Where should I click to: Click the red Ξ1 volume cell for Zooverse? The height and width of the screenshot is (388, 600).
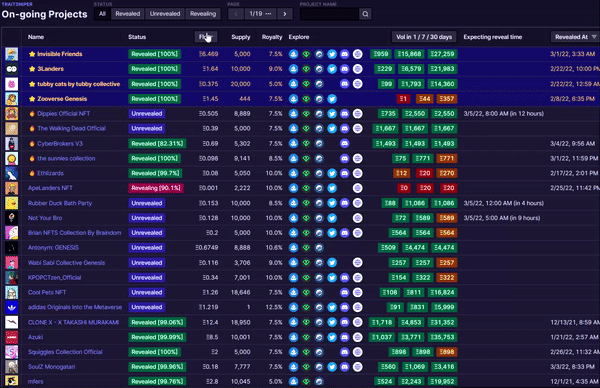(403, 99)
